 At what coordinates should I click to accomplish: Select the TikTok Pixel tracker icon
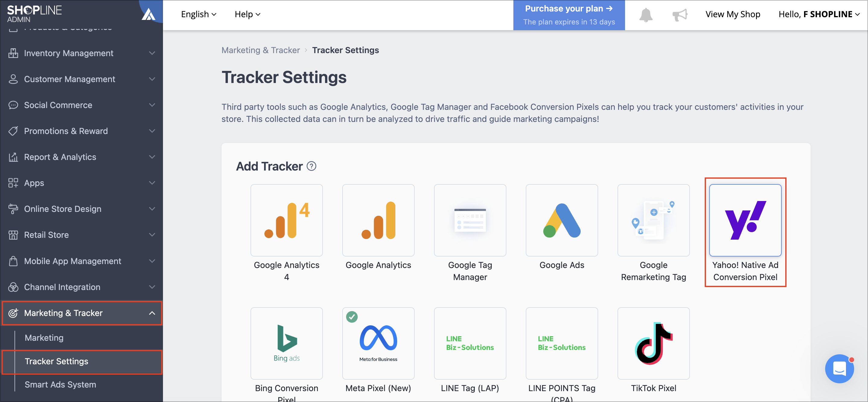tap(653, 343)
